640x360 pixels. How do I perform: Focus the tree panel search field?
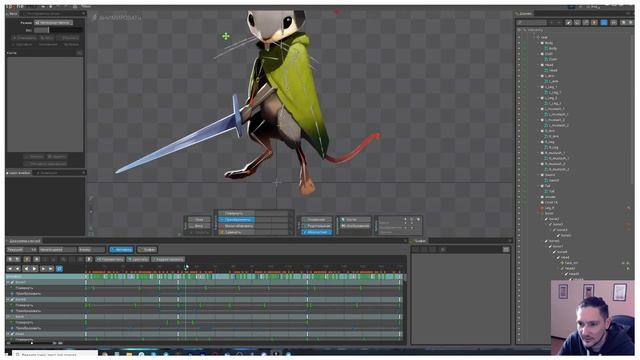[531, 22]
